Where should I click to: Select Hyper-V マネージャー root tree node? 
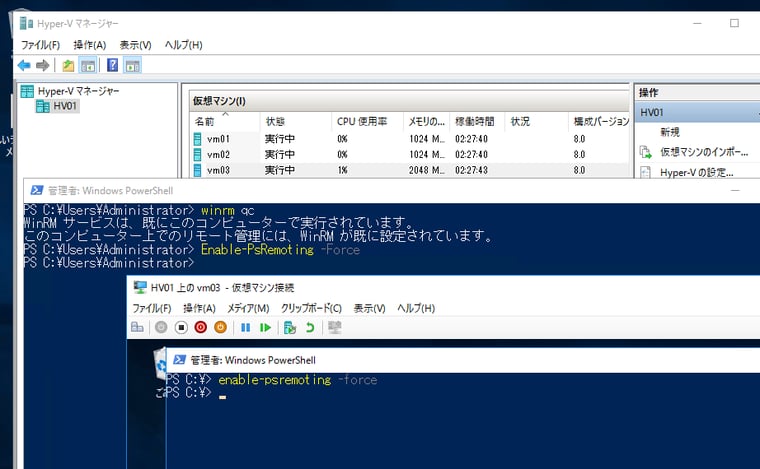click(x=78, y=91)
